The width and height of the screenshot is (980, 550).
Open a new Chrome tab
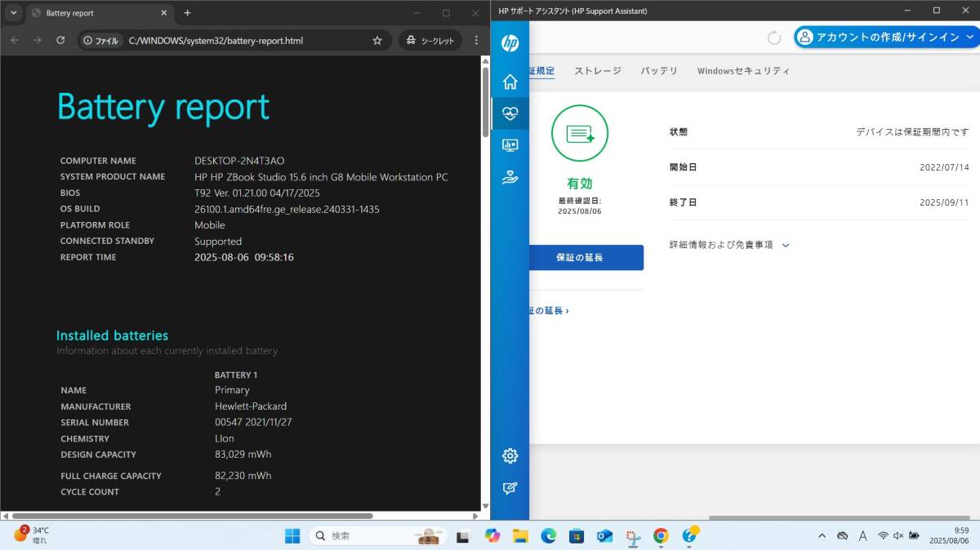[x=187, y=13]
